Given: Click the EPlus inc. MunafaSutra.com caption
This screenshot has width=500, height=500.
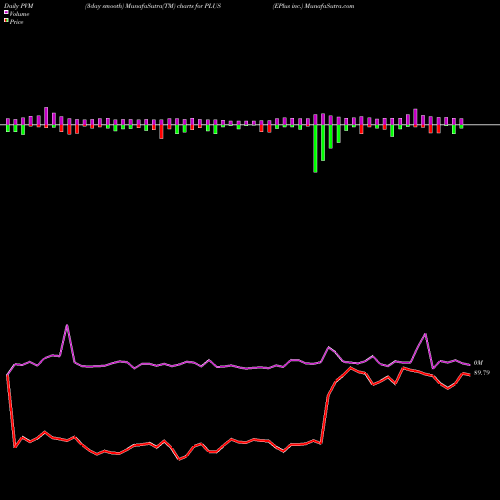Looking at the screenshot, I should pos(313,6).
